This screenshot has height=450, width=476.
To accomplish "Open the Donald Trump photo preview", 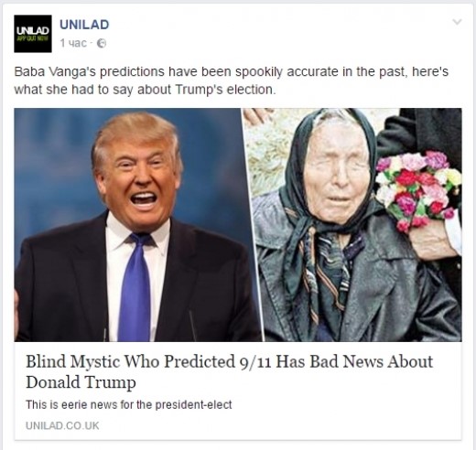I will (x=137, y=225).
